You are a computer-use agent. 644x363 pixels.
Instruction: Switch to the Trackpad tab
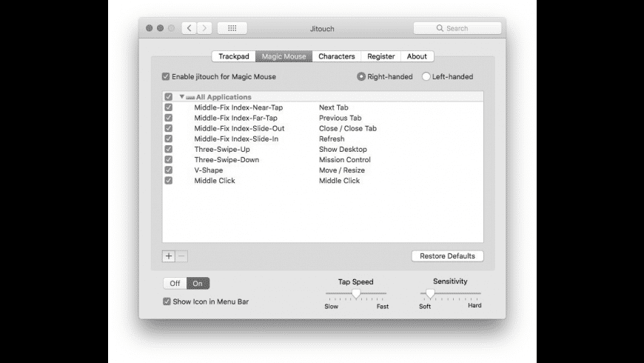click(234, 56)
